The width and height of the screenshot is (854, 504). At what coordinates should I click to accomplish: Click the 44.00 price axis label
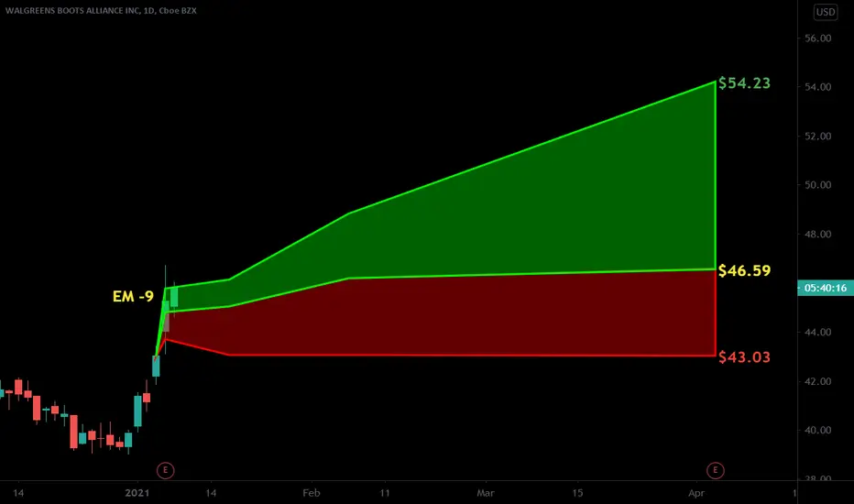pos(818,333)
